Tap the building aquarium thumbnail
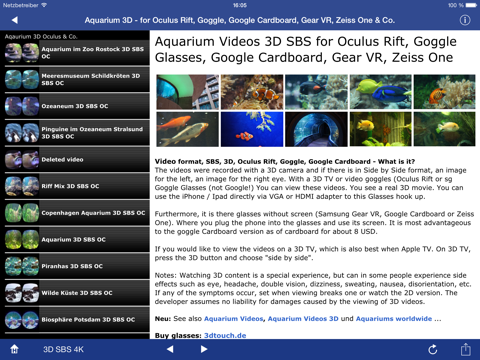The width and height of the screenshot is (480, 360). 188,92
